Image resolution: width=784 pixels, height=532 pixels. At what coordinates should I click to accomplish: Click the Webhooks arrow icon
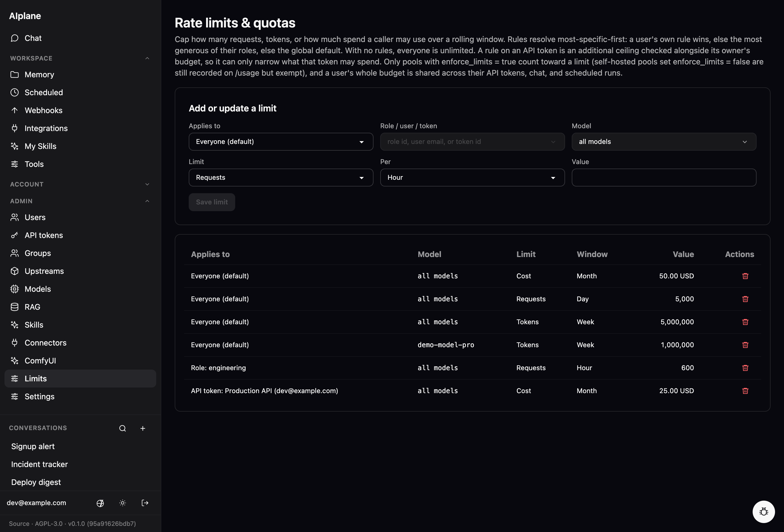15,110
